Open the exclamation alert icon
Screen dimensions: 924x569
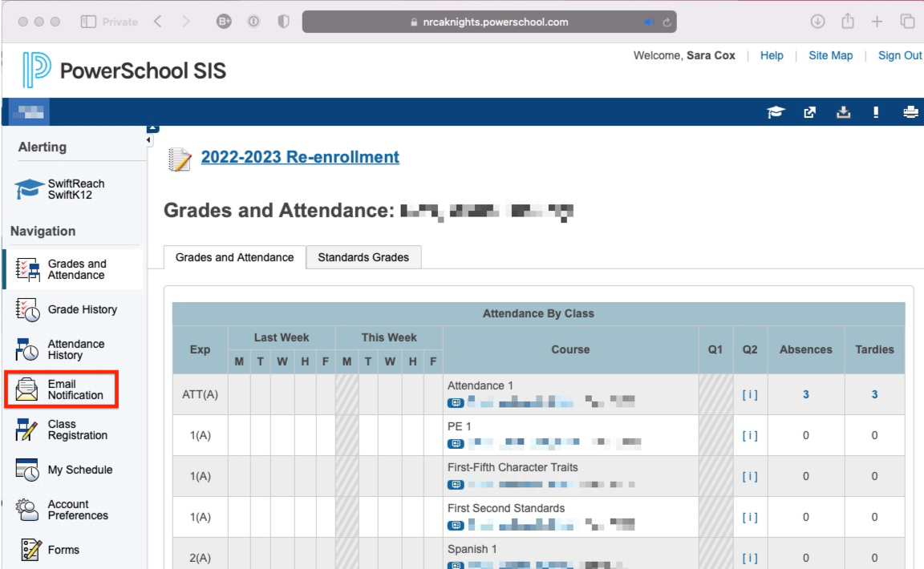[876, 112]
